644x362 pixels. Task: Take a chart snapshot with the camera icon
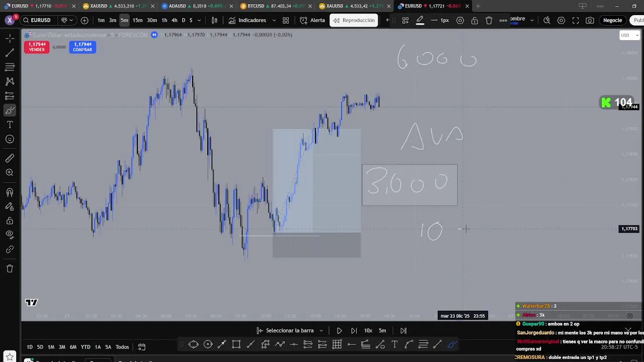(x=590, y=20)
